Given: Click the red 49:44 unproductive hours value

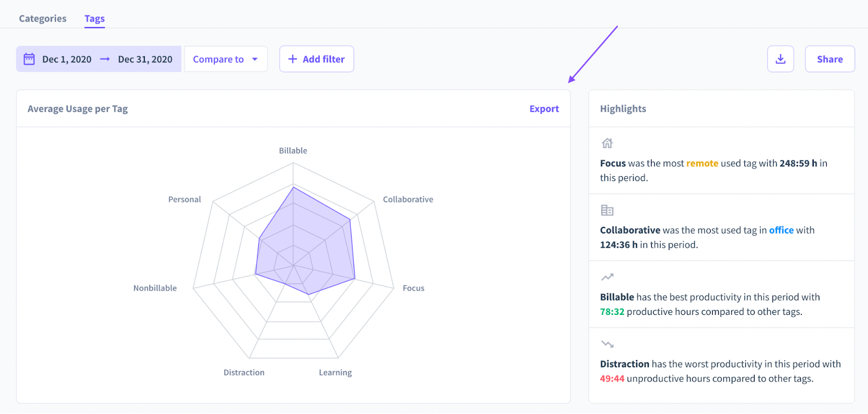Looking at the screenshot, I should 612,379.
